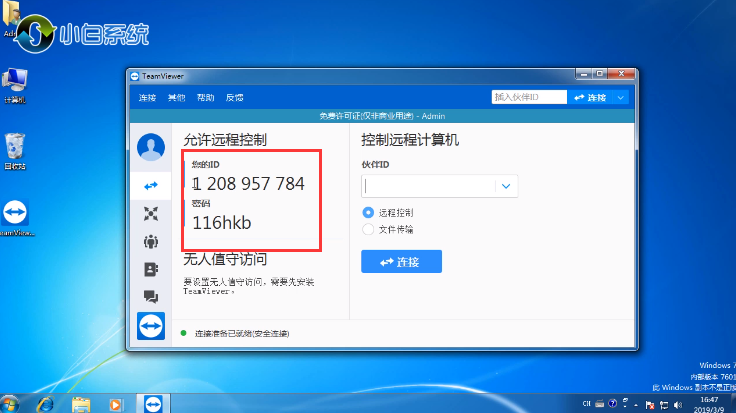The width and height of the screenshot is (736, 413).
Task: Close the TeamViewer window
Action: point(621,74)
